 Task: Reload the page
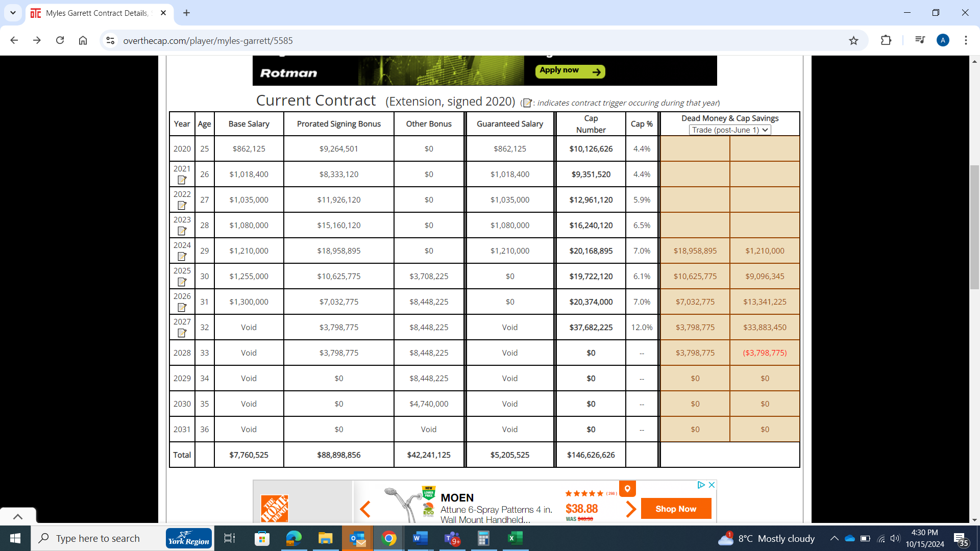coord(60,40)
